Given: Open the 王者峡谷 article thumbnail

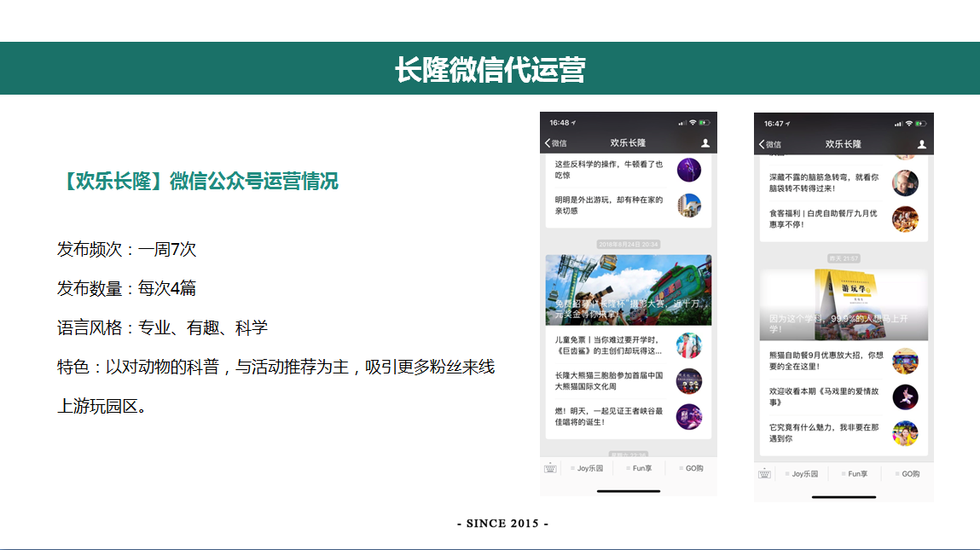Looking at the screenshot, I should pyautogui.click(x=689, y=417).
